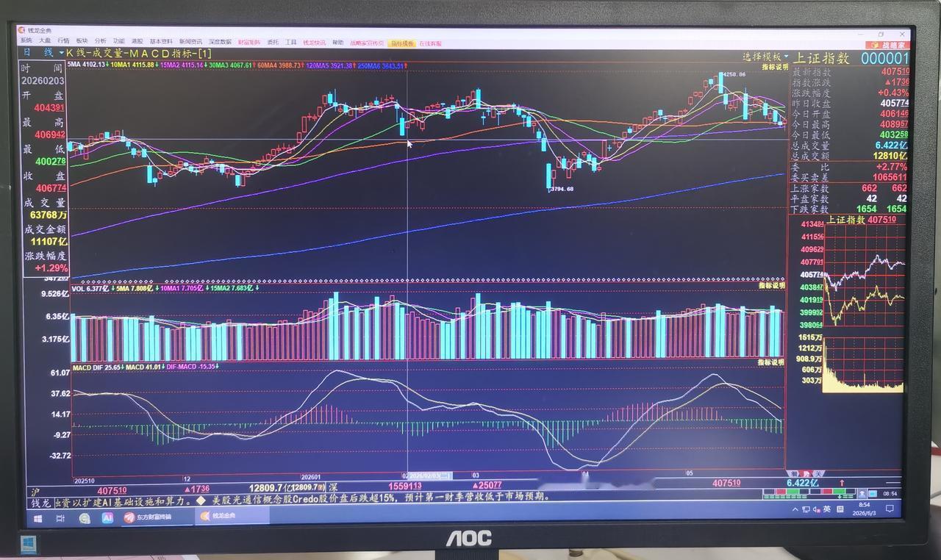Open 指标说明 link in the volume panel
The height and width of the screenshot is (560, 941).
click(x=772, y=285)
